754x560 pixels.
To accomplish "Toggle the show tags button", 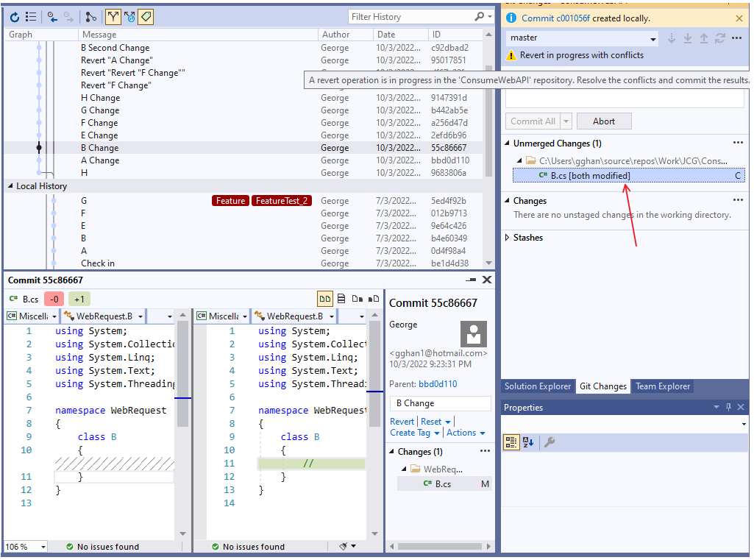I will pyautogui.click(x=145, y=16).
